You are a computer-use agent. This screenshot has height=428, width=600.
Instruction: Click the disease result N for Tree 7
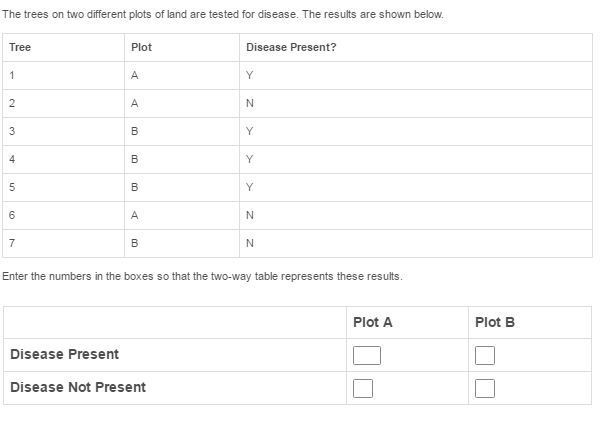click(x=250, y=243)
